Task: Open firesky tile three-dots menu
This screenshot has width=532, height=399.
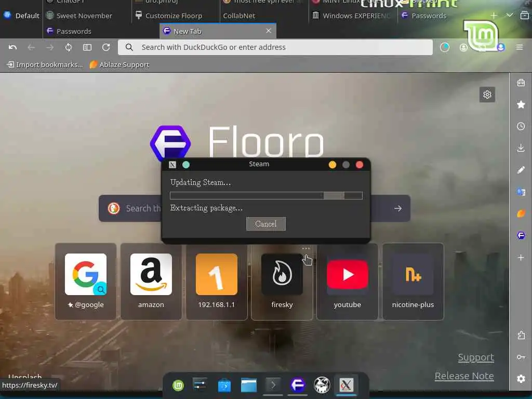Action: pos(305,248)
